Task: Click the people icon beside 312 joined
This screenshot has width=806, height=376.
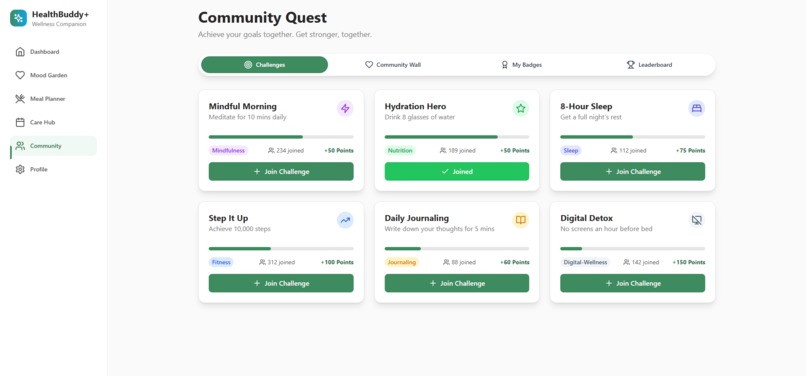Action: point(262,262)
